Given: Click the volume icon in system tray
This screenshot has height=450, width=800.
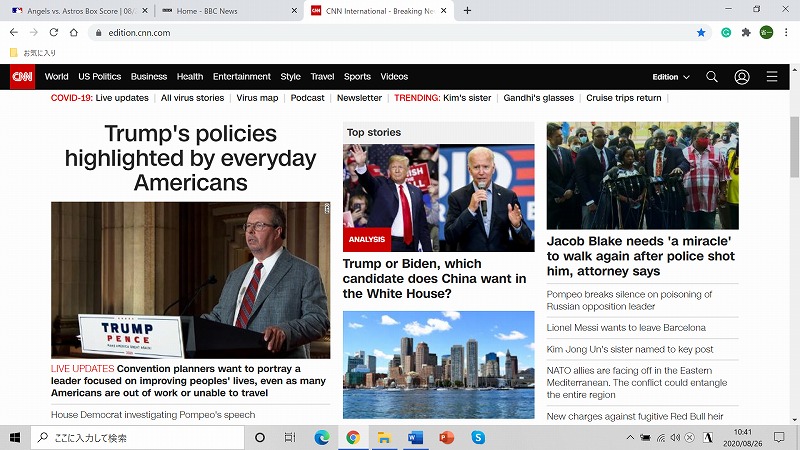Looking at the screenshot, I should tap(675, 438).
